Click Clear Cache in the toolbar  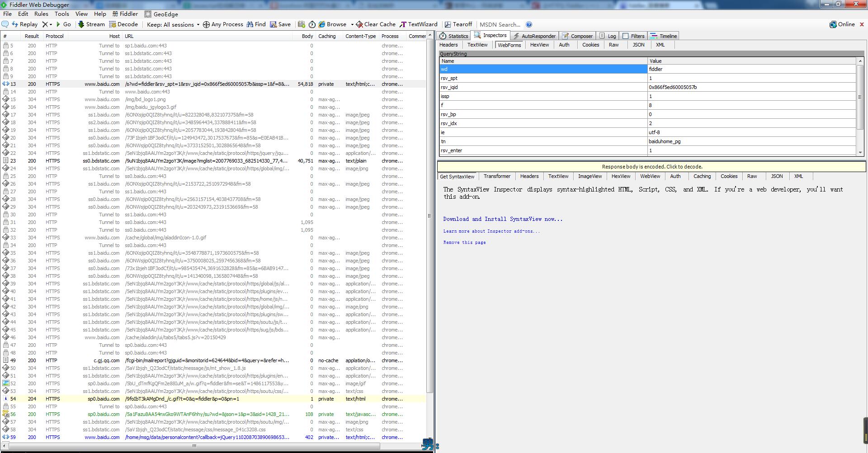[376, 24]
